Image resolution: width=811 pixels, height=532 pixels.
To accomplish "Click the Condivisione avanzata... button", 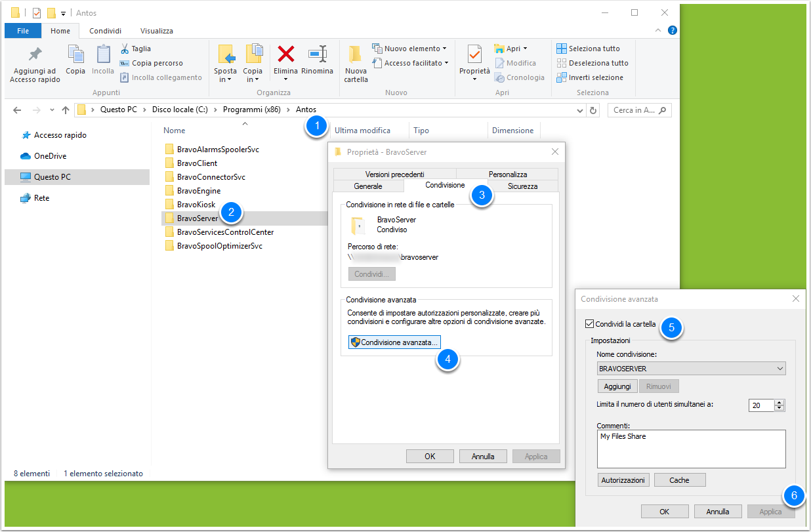I will (394, 342).
